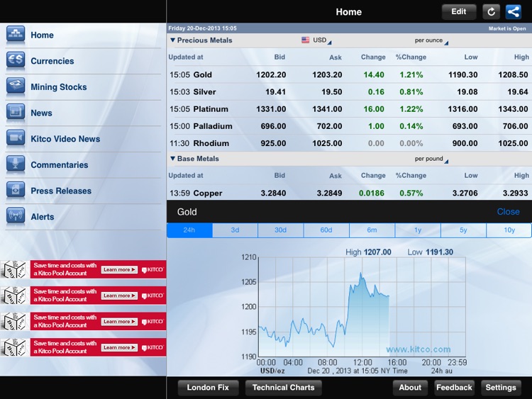Select the Rhodium row
Screen dimensions: 532x399
[x=349, y=143]
